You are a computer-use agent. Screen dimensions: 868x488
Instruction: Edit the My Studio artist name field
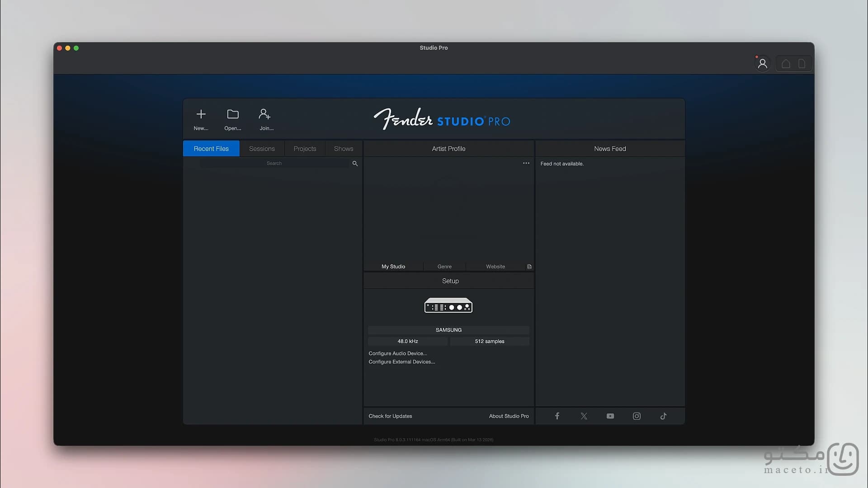(x=393, y=267)
